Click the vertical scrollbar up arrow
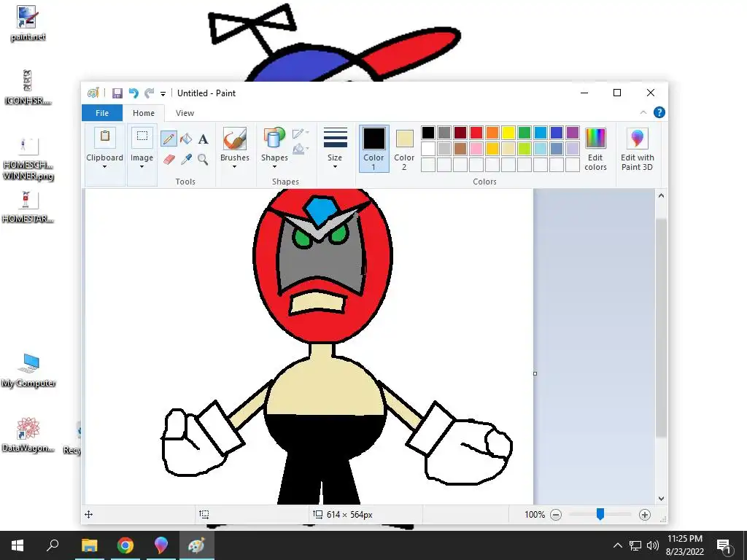747x560 pixels. [x=661, y=195]
